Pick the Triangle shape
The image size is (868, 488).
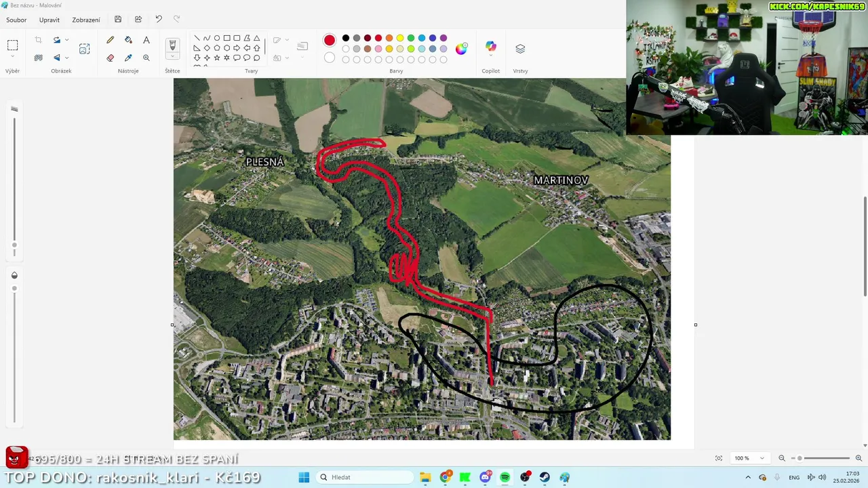(256, 38)
